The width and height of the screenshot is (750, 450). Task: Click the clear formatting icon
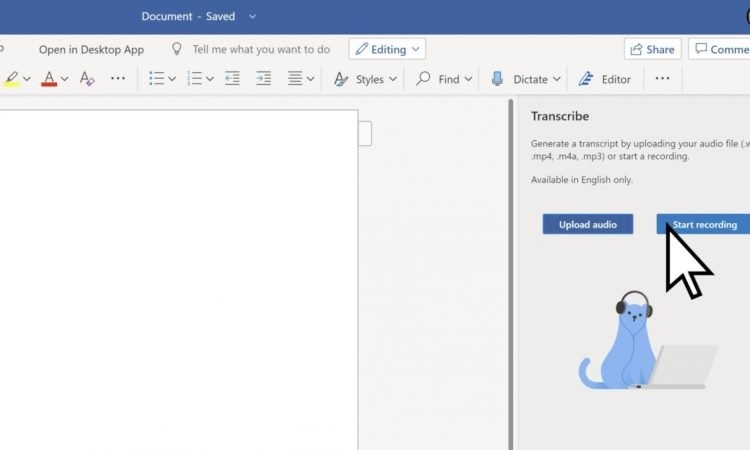pos(87,78)
